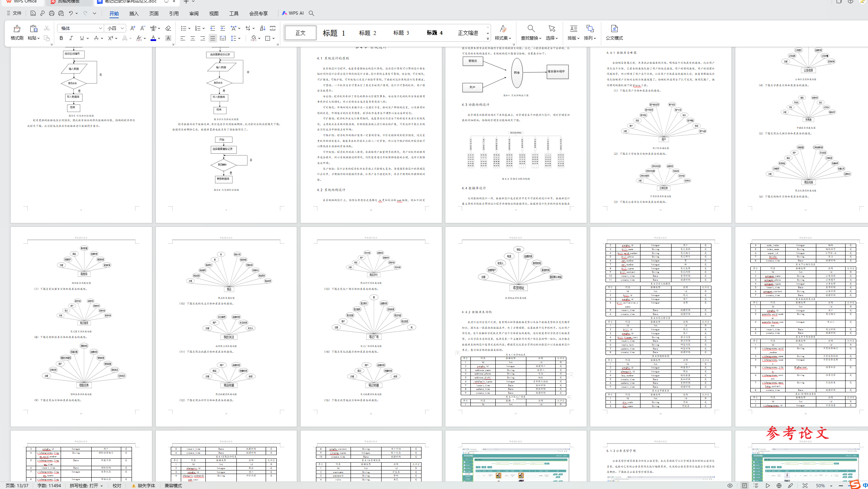Click the Official Document mode (公文模式) icon
The height and width of the screenshot is (489, 868).
(614, 29)
